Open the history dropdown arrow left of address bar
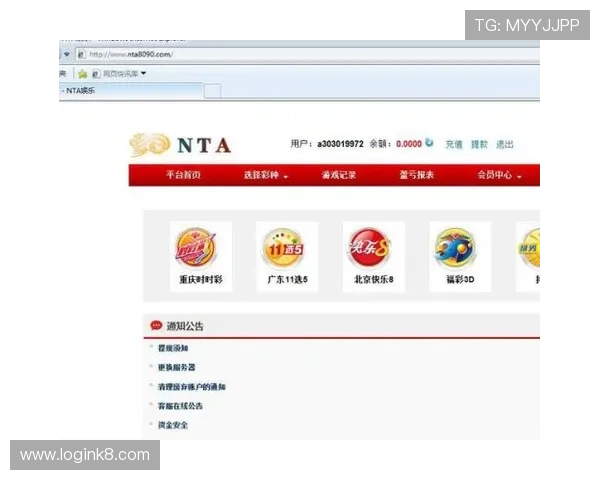The image size is (600, 480). tap(67, 54)
